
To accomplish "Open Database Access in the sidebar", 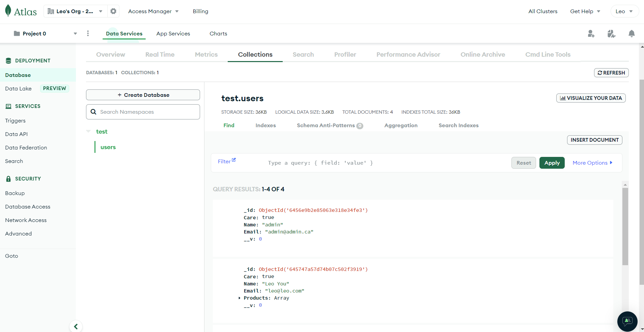I will pos(28,206).
